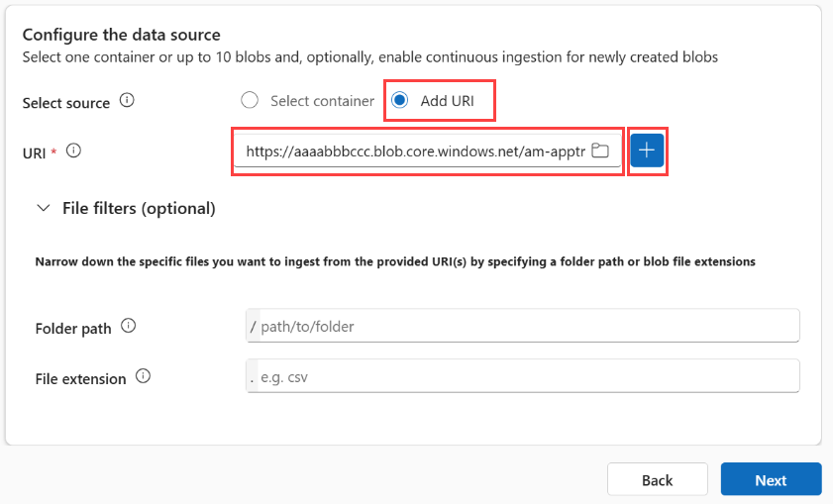The height and width of the screenshot is (504, 833).
Task: Select the Add URI radio button
Action: click(x=400, y=100)
